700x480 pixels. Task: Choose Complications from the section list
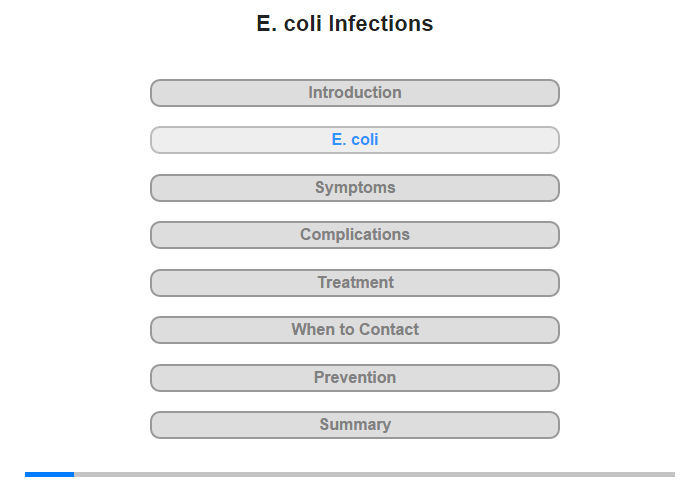(354, 235)
